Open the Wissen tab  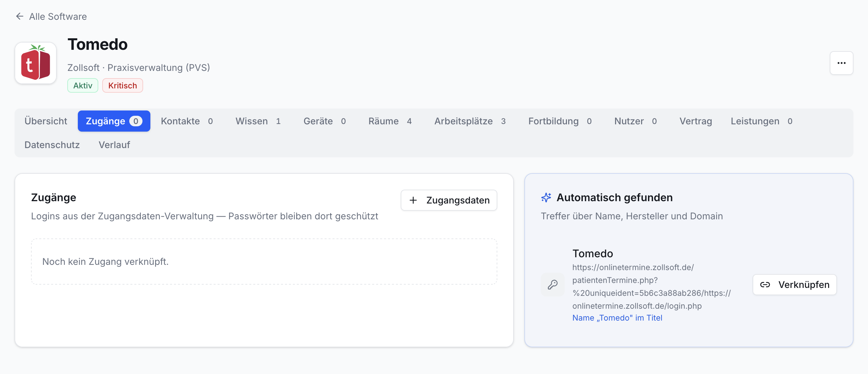[x=258, y=121]
